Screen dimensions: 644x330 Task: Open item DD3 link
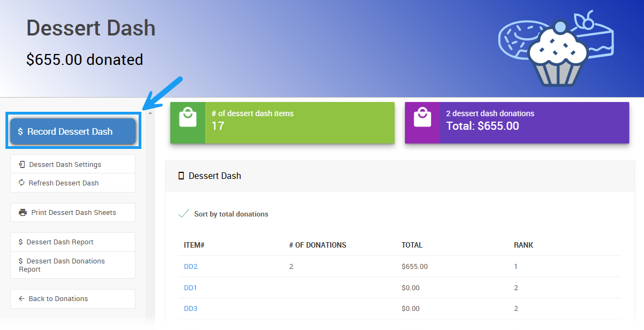pyautogui.click(x=190, y=309)
